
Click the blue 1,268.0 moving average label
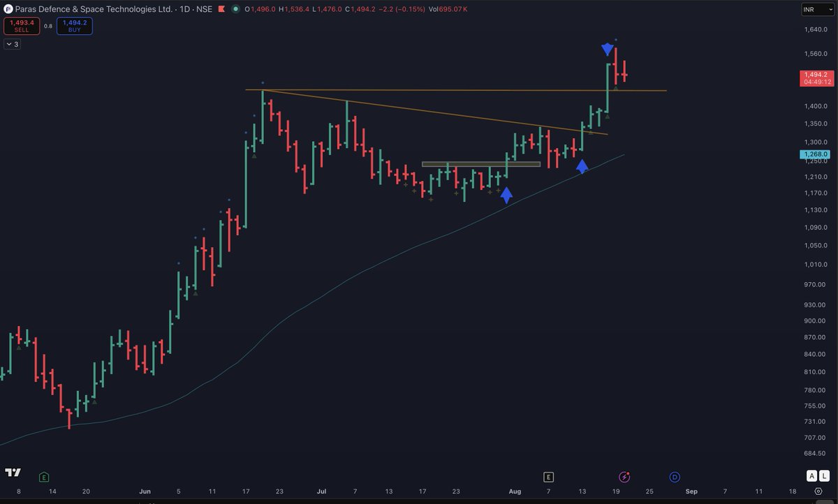point(815,154)
